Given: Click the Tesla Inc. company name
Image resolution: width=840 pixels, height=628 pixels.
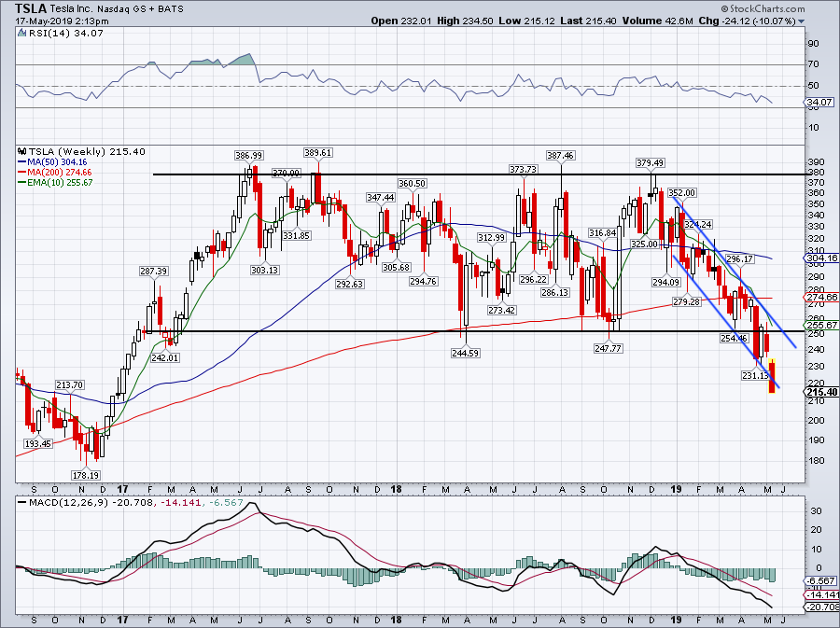Looking at the screenshot, I should 73,9.
